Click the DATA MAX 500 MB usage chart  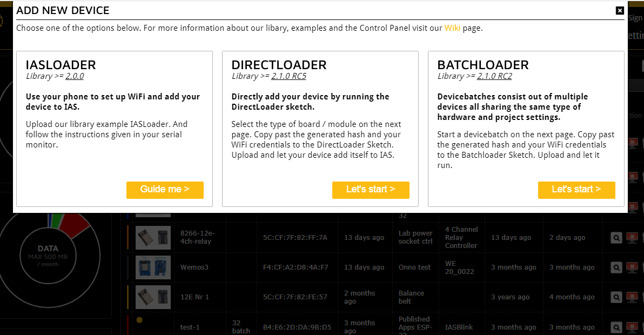pos(48,256)
